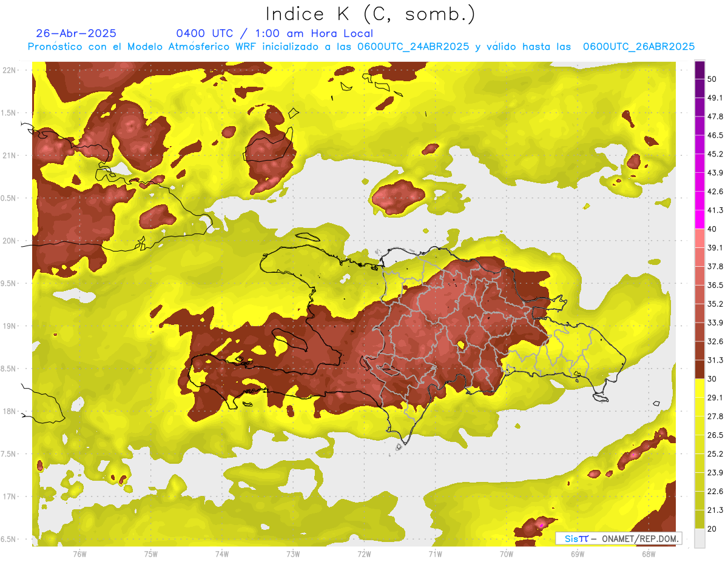Viewport: 728px width, 562px height.
Task: Click the "42.6" color bar value
Action: tap(715, 192)
